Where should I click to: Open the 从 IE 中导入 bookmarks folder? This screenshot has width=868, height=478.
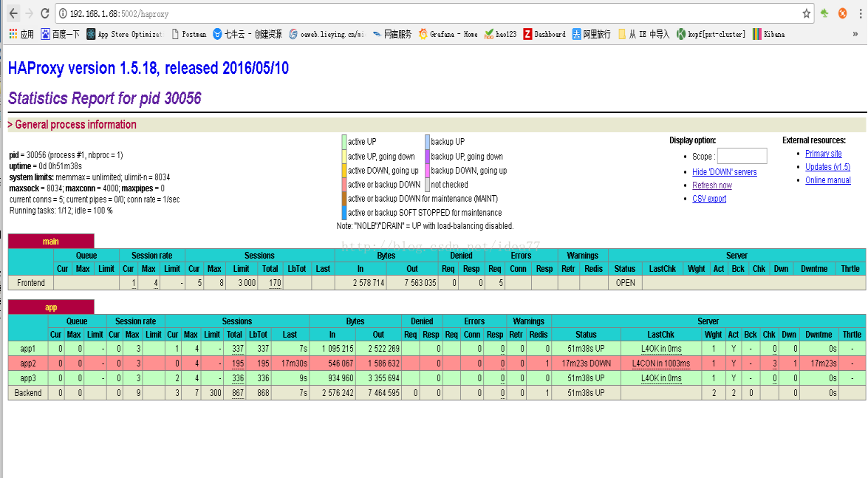pos(644,34)
